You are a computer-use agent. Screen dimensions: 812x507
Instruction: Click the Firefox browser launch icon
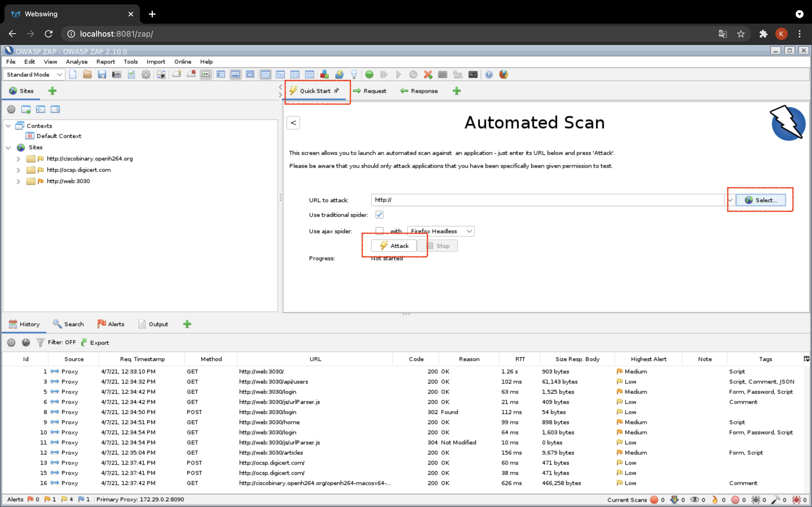503,74
